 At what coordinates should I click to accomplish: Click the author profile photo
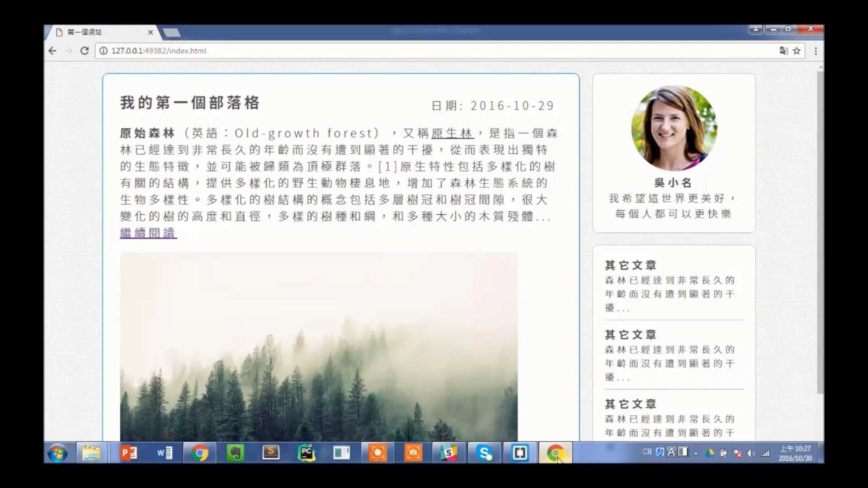(x=674, y=128)
